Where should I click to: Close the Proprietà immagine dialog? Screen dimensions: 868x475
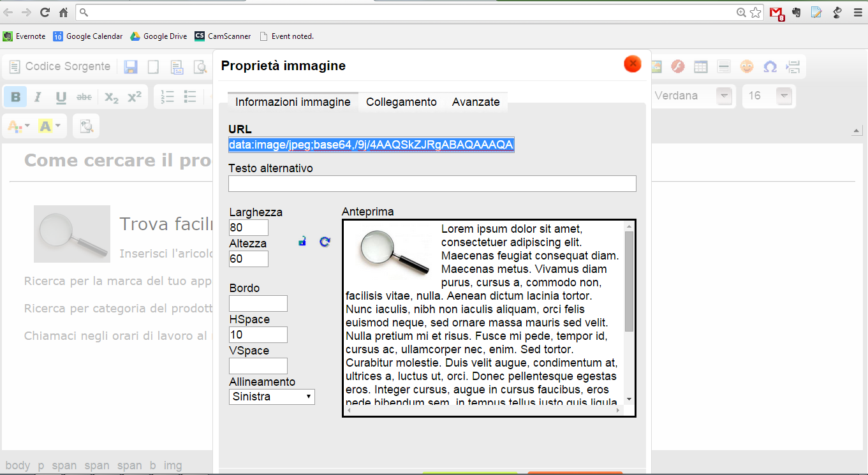632,64
